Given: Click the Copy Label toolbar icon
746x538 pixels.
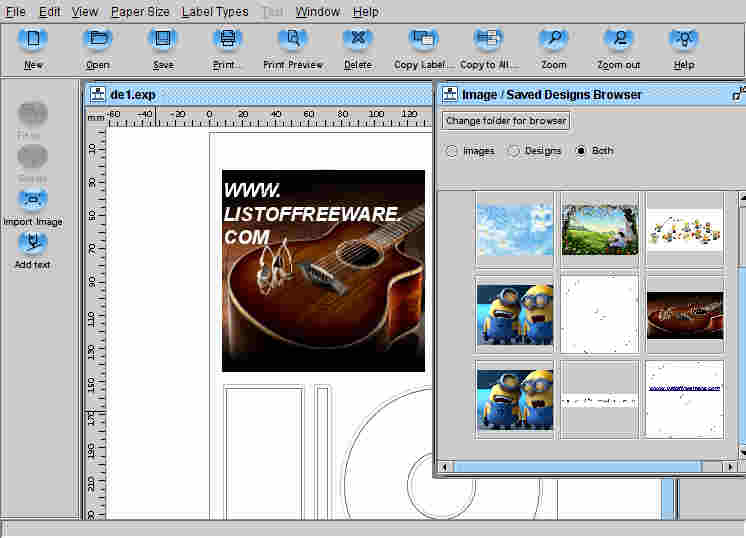Looking at the screenshot, I should pos(423,39).
